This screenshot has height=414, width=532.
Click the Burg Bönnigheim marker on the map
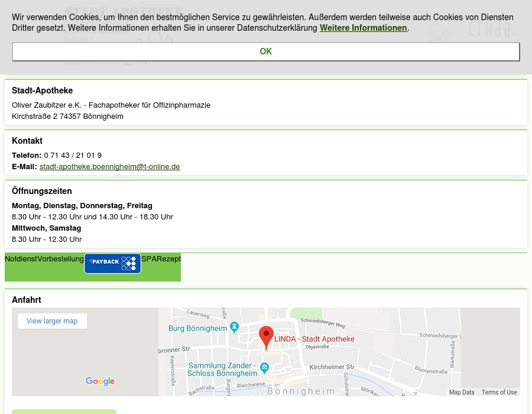234,326
